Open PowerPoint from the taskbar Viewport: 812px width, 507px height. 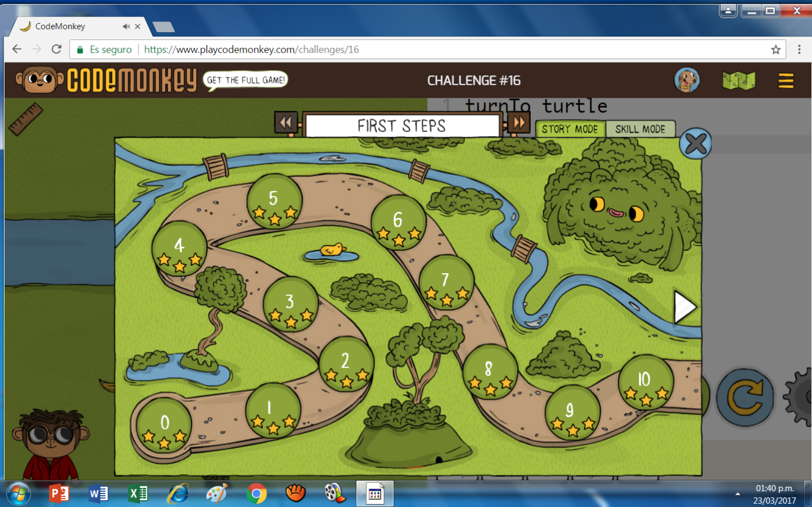(x=58, y=494)
